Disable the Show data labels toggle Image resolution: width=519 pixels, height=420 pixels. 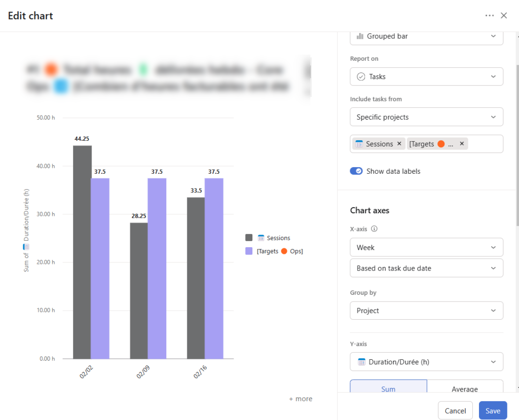[356, 171]
